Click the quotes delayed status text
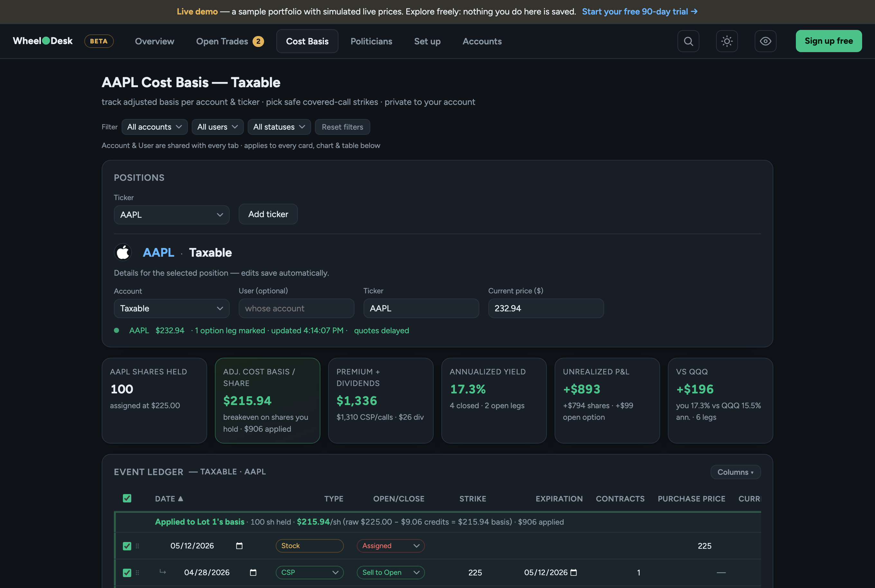The width and height of the screenshot is (875, 588). [x=382, y=330]
